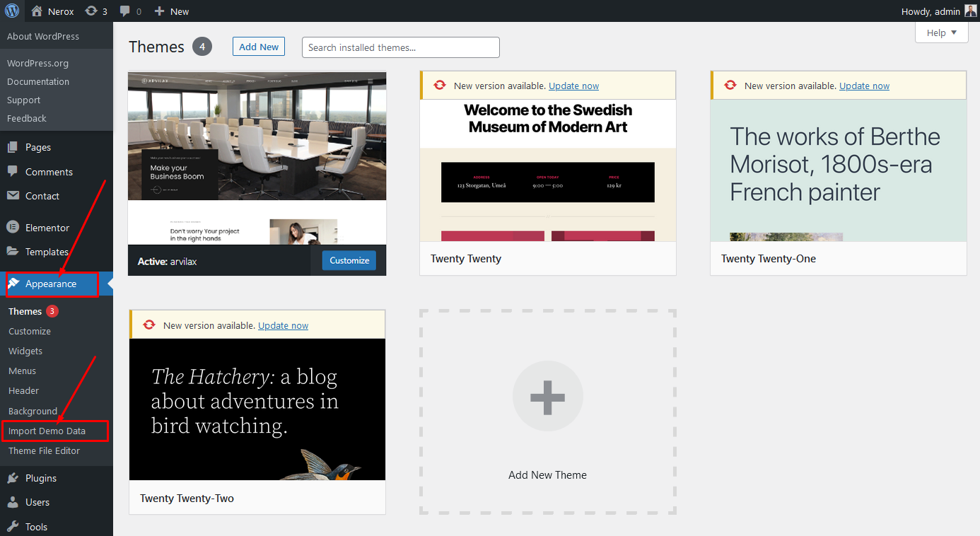The image size is (980, 536).
Task: Click the Comments sidebar icon
Action: 13,172
